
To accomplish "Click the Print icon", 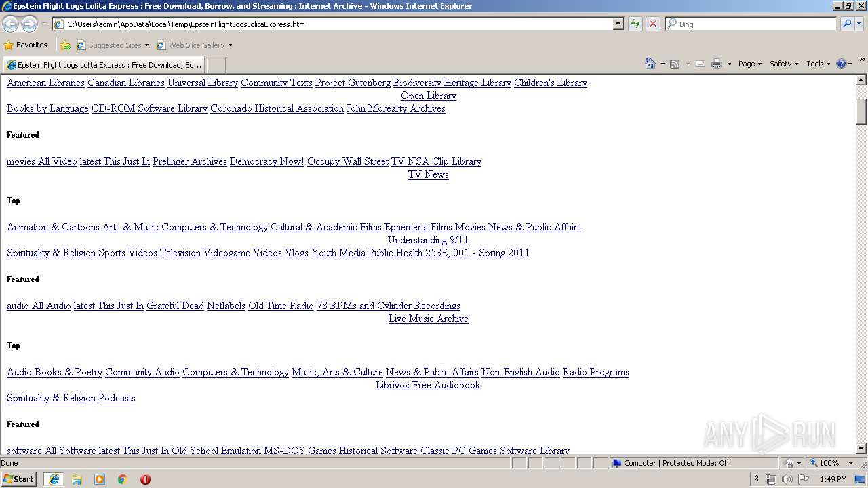I will point(717,64).
